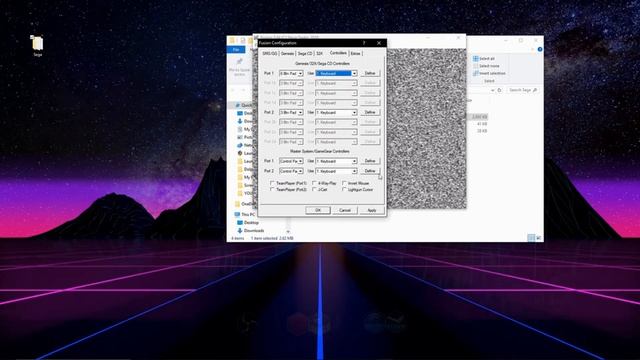Screen dimensions: 640x360
Task: Select This PC in navigation pane
Action: click(x=244, y=214)
